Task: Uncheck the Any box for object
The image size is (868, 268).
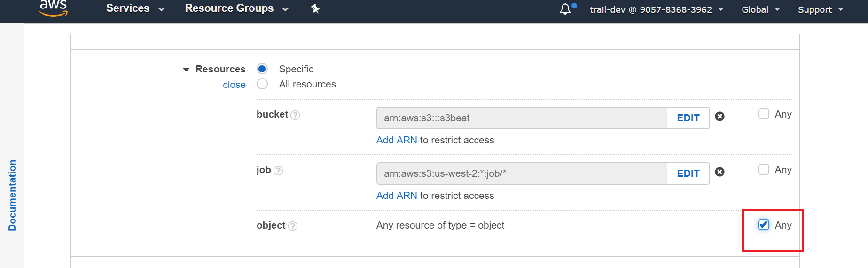Action: tap(764, 225)
